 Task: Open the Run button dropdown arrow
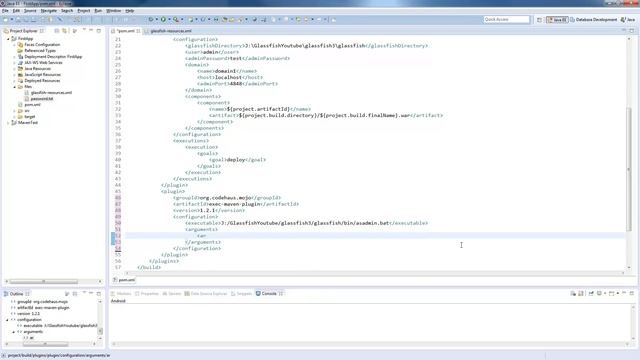[x=169, y=20]
